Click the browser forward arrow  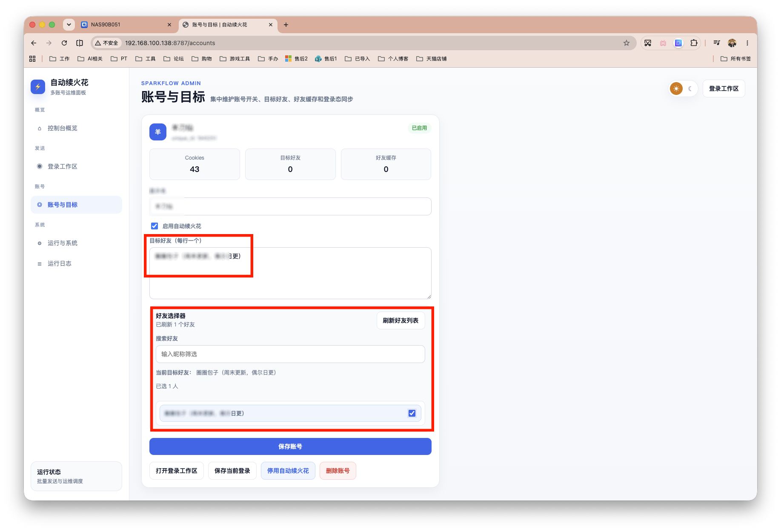point(49,43)
